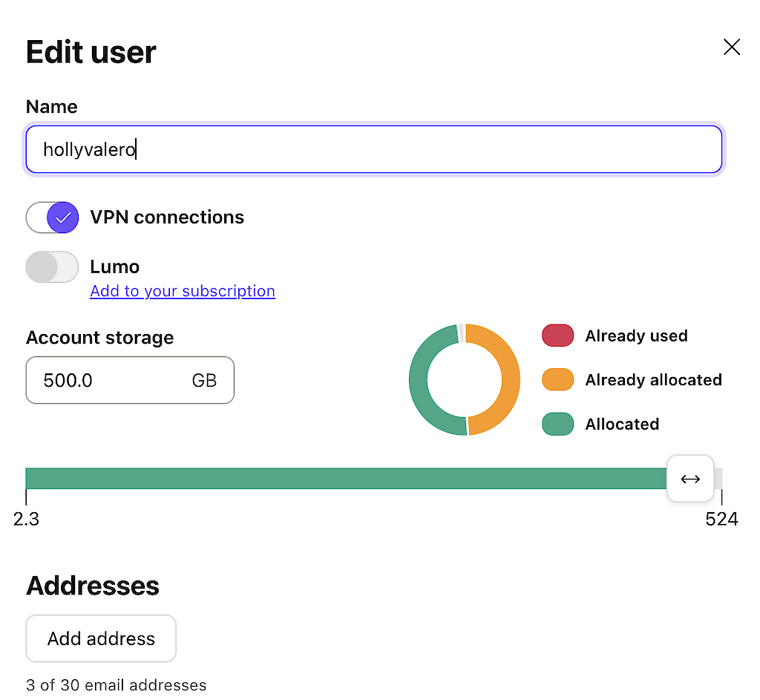Click the 524 maximum slider label

point(721,519)
